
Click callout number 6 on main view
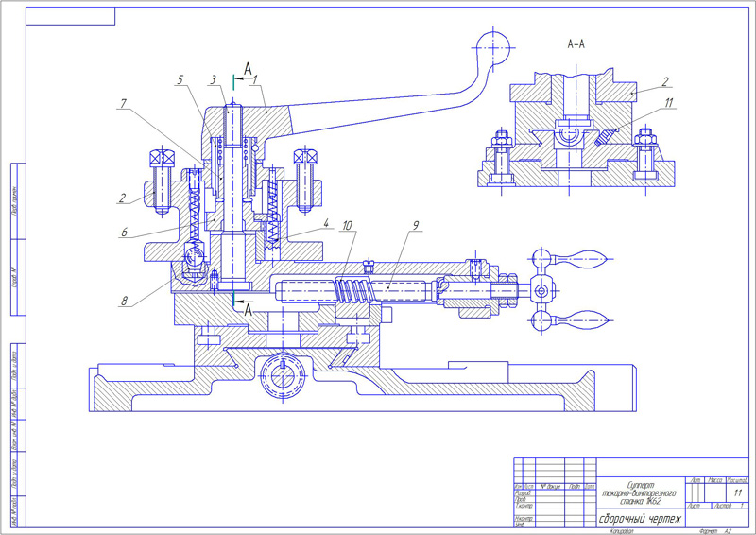[125, 233]
